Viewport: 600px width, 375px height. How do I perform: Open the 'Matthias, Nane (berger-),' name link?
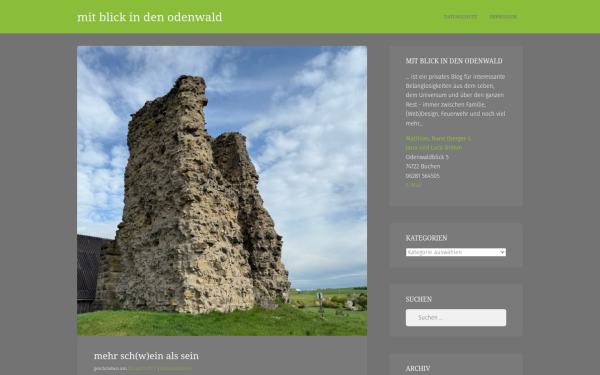coord(439,139)
